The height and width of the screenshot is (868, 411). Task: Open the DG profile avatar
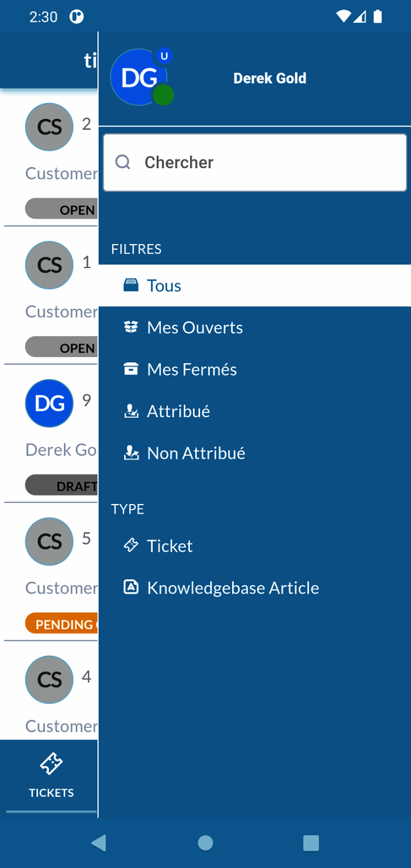[x=137, y=78]
